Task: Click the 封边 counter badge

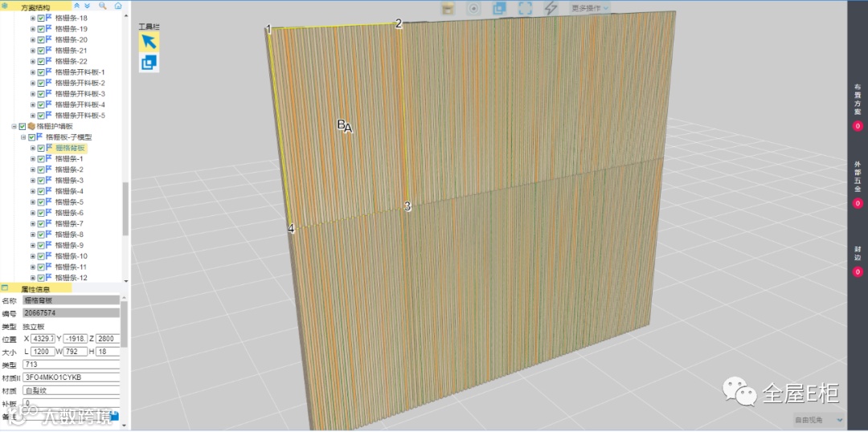Action: (x=858, y=271)
